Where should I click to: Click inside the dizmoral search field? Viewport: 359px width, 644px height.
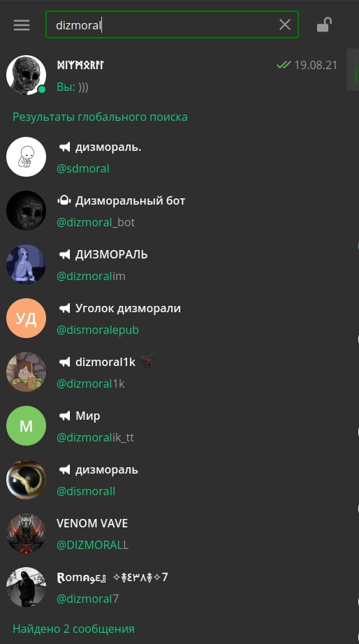click(172, 24)
